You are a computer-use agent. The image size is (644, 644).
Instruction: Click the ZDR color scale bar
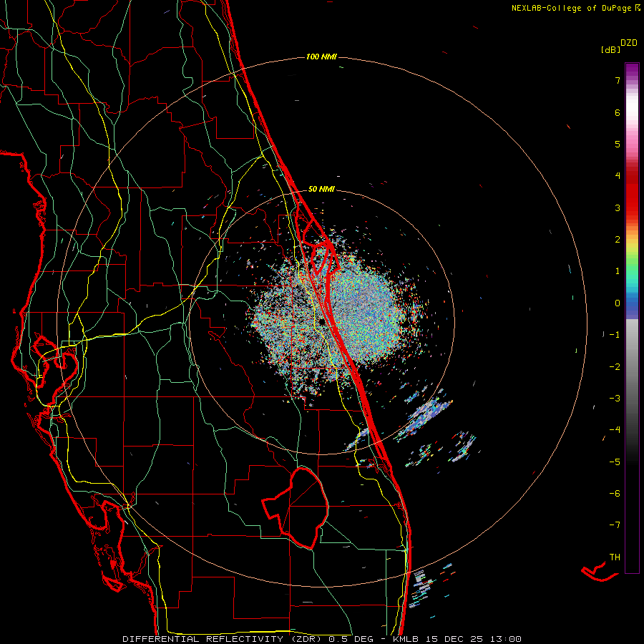click(x=632, y=318)
